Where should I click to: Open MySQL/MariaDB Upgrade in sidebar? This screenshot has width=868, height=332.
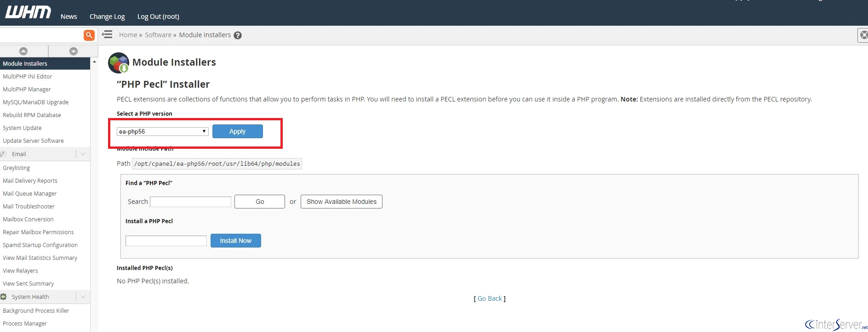point(36,102)
